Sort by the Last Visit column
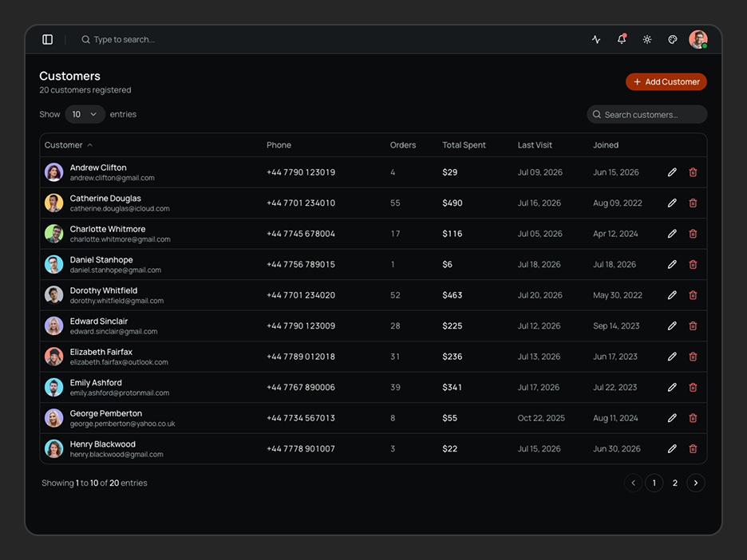 point(535,145)
